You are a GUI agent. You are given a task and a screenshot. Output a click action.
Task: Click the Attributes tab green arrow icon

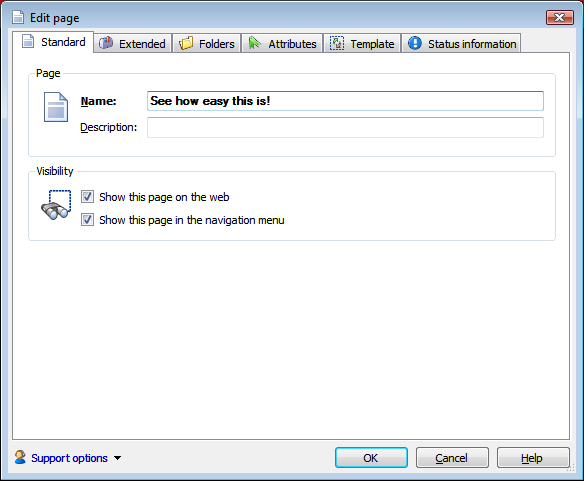(255, 43)
